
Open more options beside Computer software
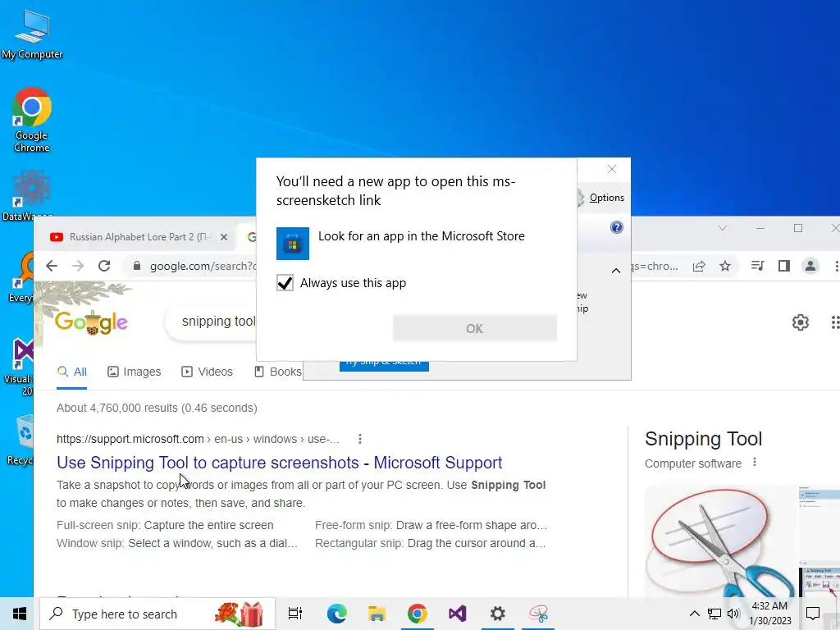click(x=755, y=463)
